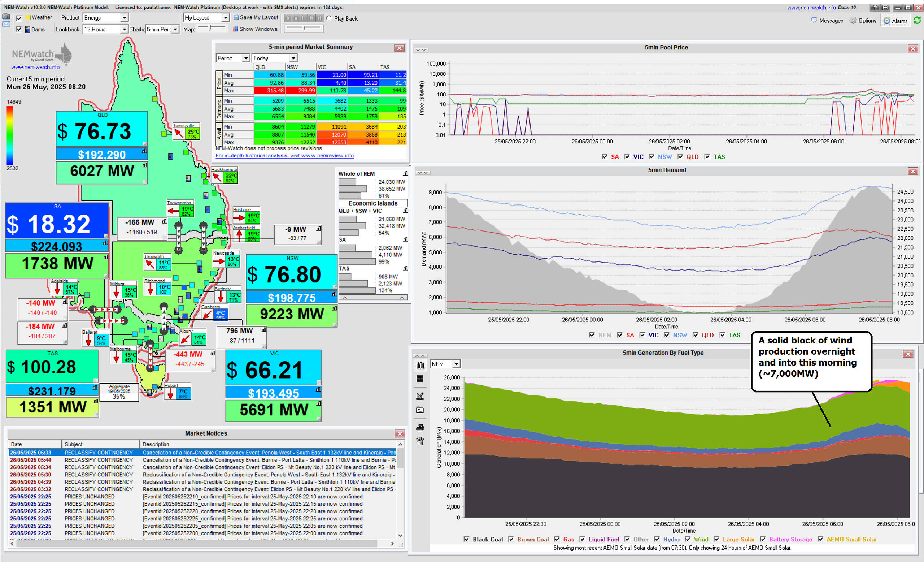
Task: Click the playback stop button
Action: pyautogui.click(x=296, y=18)
